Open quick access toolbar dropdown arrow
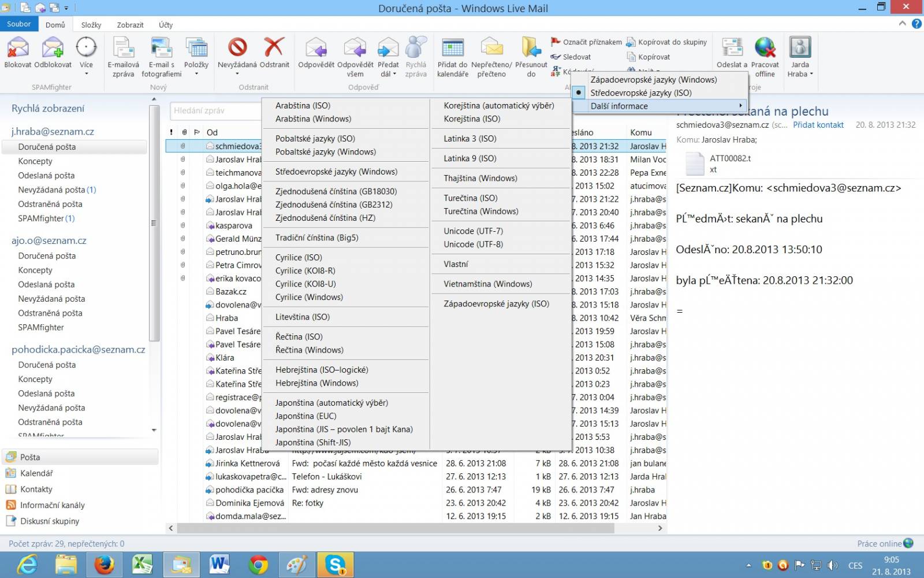This screenshot has width=924, height=578. click(x=66, y=8)
